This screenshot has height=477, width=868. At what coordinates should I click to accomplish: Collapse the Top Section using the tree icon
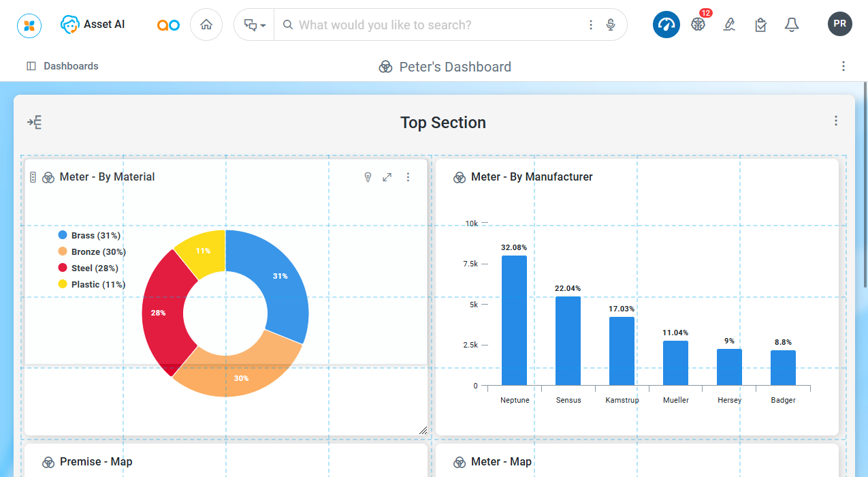point(35,123)
